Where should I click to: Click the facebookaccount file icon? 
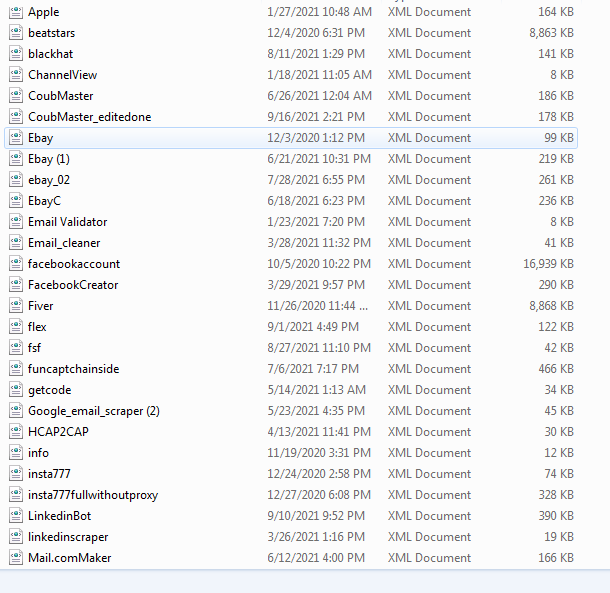tap(16, 264)
